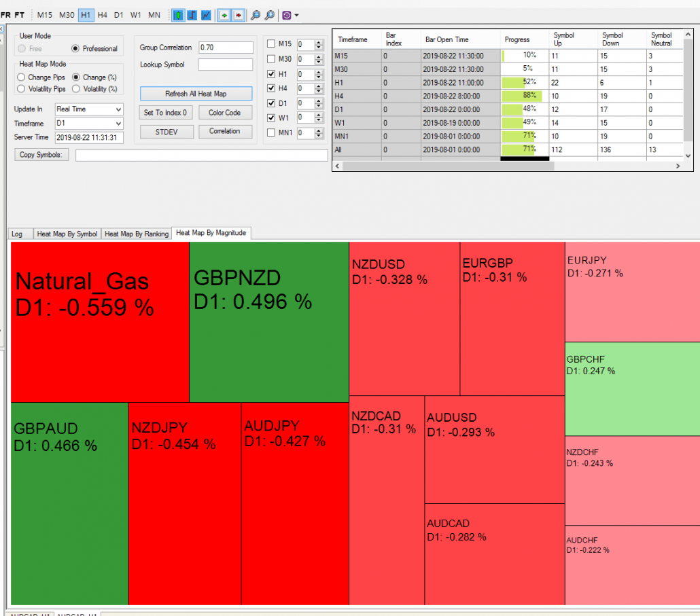Select the candlestick chart style icon
The image size is (700, 616).
pos(179,15)
